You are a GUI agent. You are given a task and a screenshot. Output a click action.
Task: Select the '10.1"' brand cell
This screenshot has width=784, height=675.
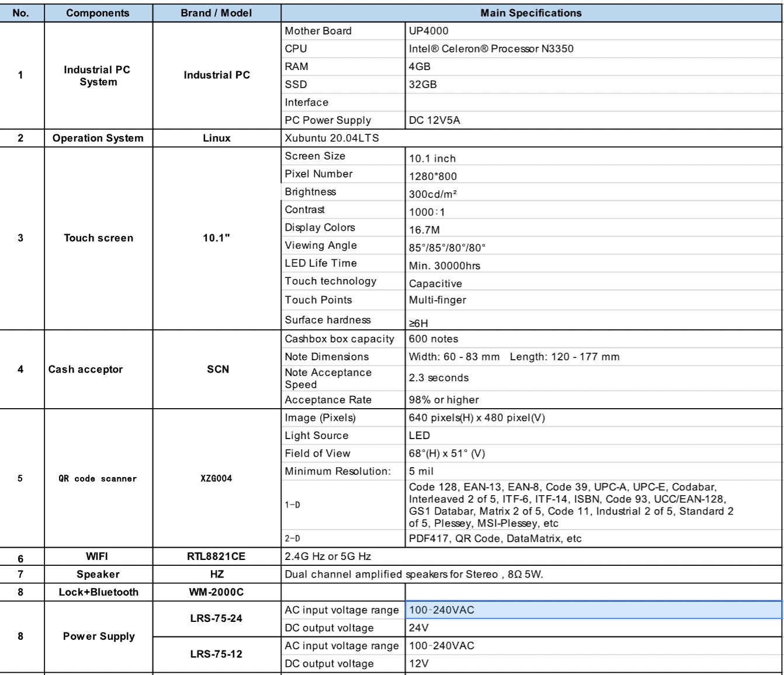(217, 238)
